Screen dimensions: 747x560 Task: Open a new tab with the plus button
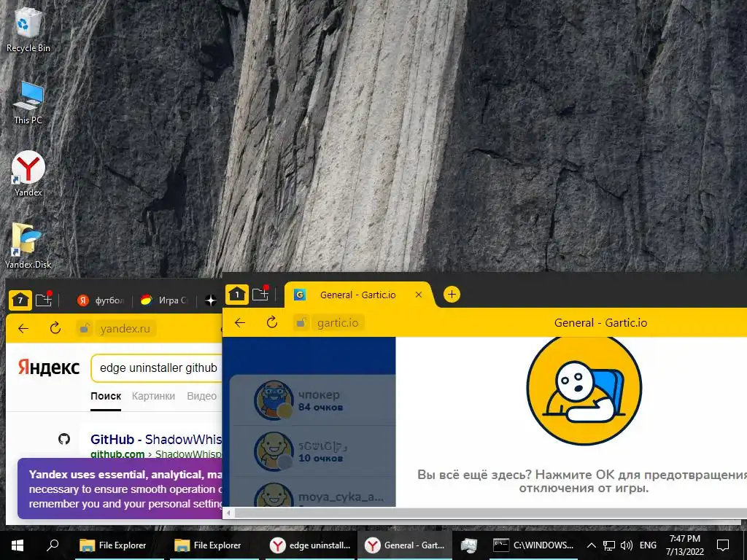tap(452, 295)
